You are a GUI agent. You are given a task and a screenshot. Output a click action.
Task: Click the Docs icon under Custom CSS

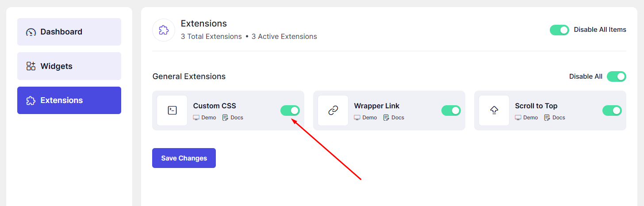tap(225, 118)
